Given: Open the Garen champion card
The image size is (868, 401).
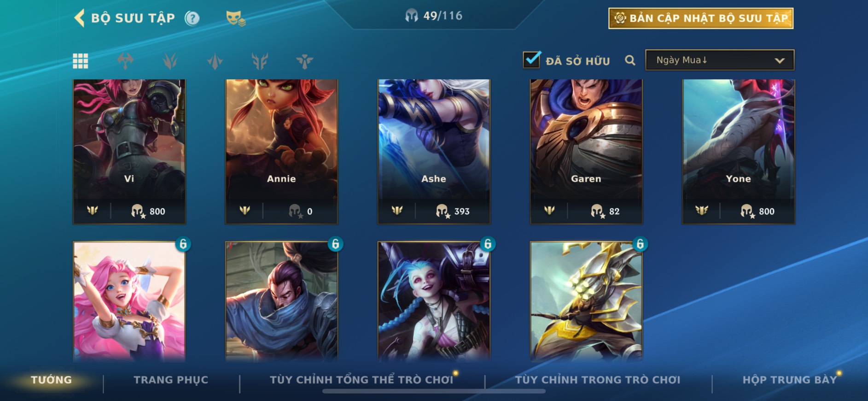Looking at the screenshot, I should pyautogui.click(x=586, y=152).
